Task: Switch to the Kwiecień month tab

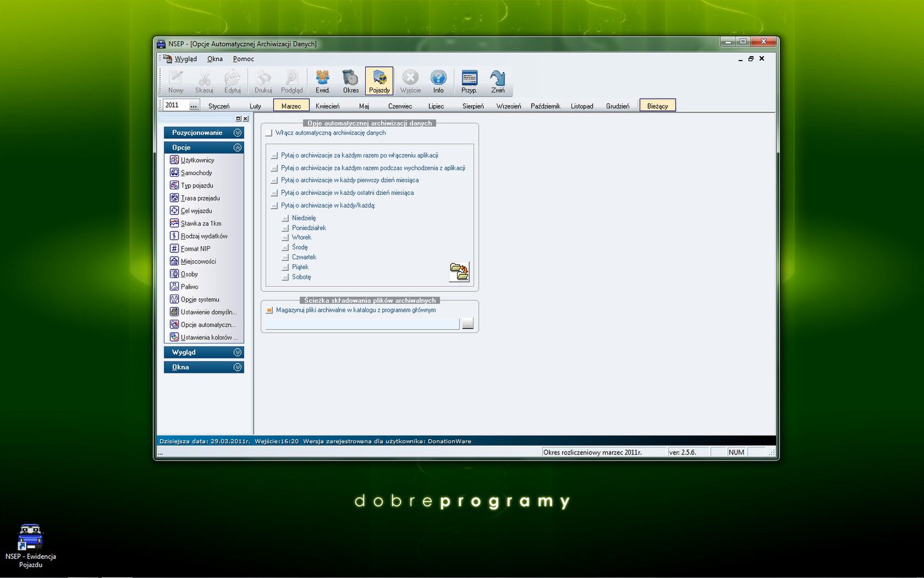Action: point(328,106)
